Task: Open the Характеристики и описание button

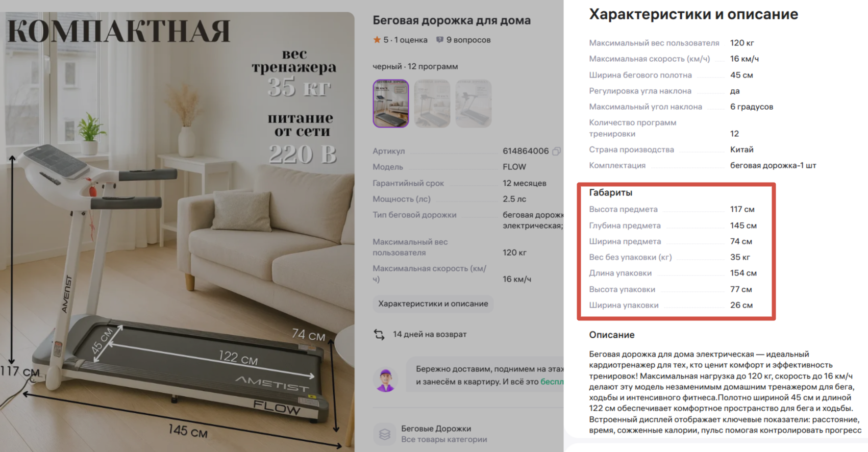Action: tap(433, 304)
